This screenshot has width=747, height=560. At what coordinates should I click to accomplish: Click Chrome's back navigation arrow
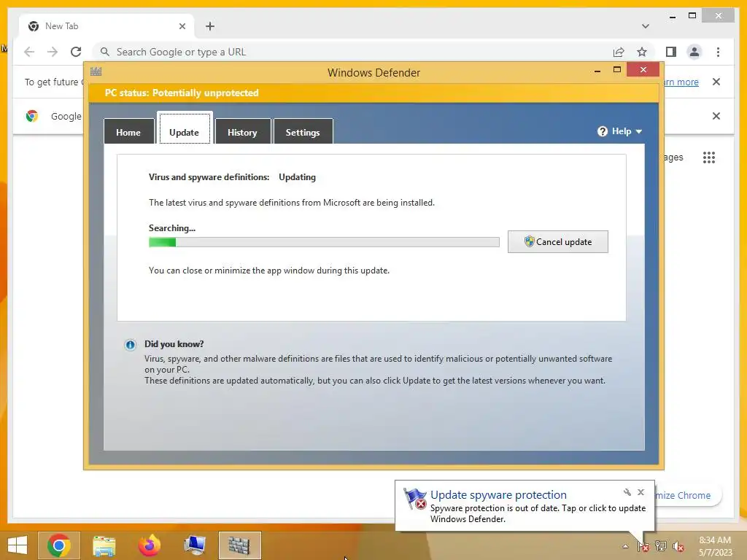point(29,52)
